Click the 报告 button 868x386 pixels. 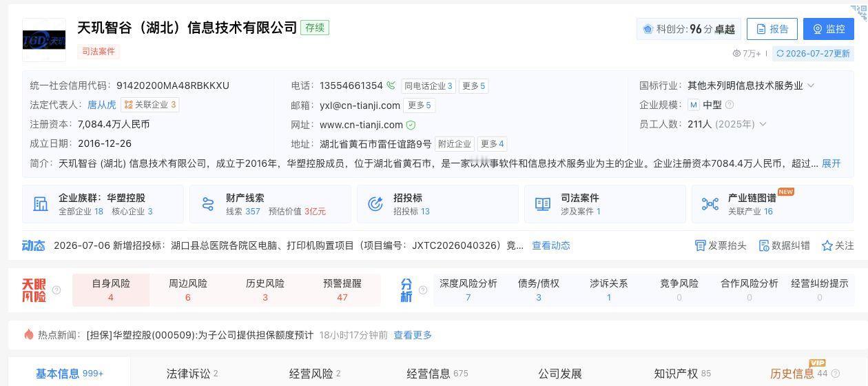(x=772, y=29)
